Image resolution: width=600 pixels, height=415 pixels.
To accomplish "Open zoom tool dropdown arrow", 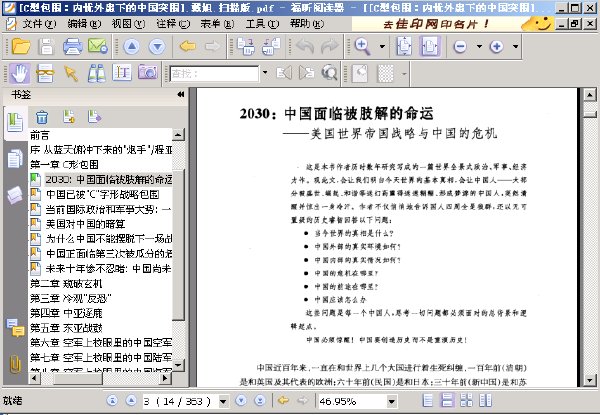I will pyautogui.click(x=382, y=47).
